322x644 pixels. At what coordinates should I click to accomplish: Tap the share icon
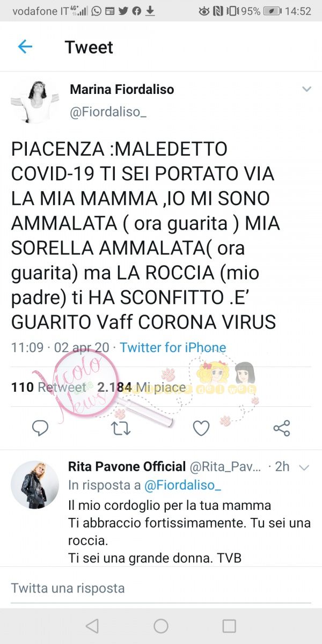[282, 428]
